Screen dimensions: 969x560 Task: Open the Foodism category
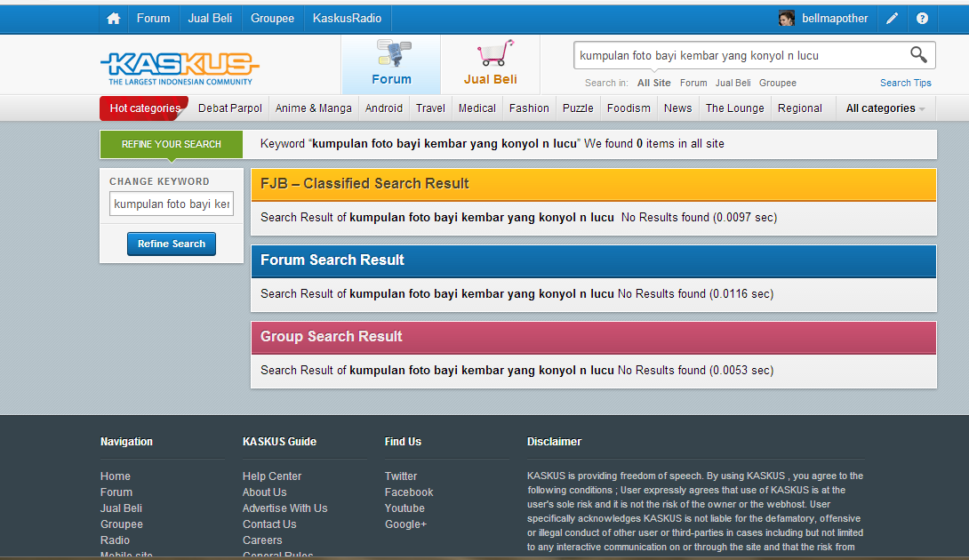coord(629,108)
